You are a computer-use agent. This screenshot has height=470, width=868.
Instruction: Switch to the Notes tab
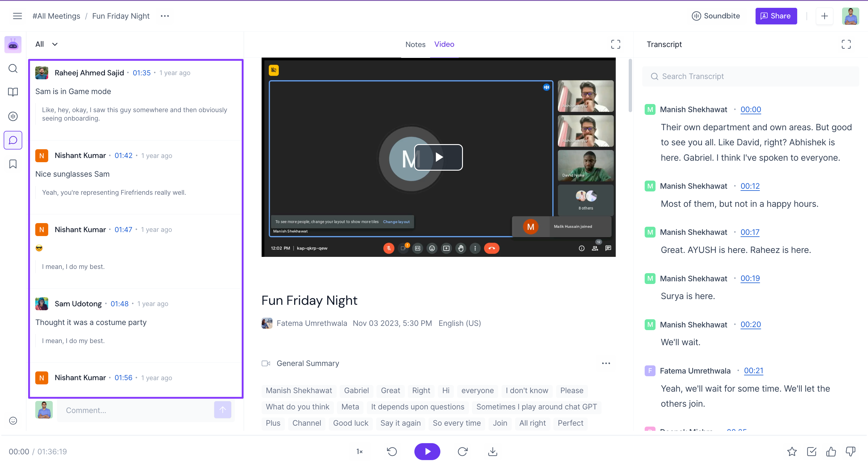tap(415, 44)
